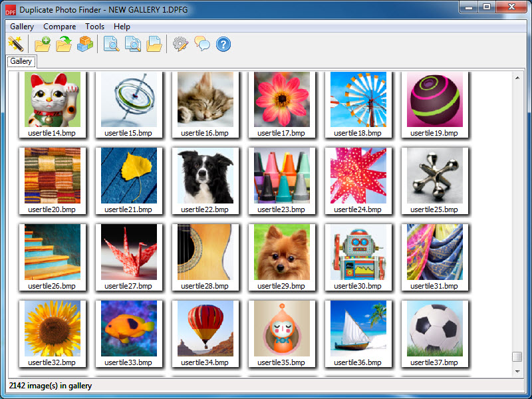Open the Tools menu
The image size is (532, 399).
click(95, 27)
